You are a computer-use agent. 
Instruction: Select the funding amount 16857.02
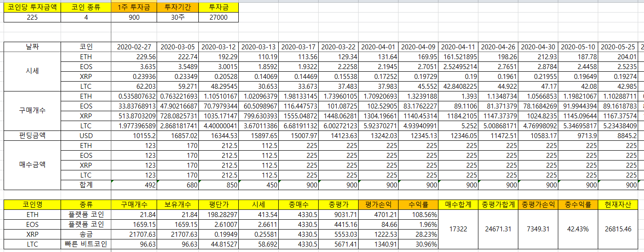pos(177,135)
